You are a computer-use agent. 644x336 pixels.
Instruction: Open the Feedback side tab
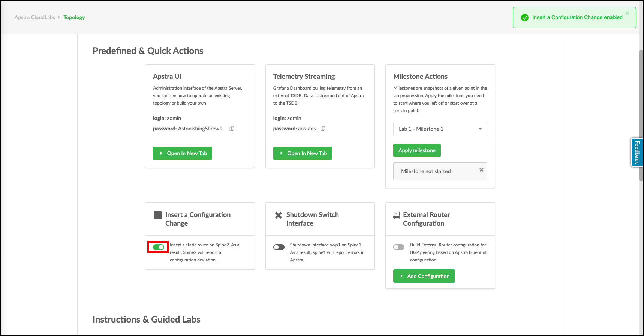[x=637, y=152]
